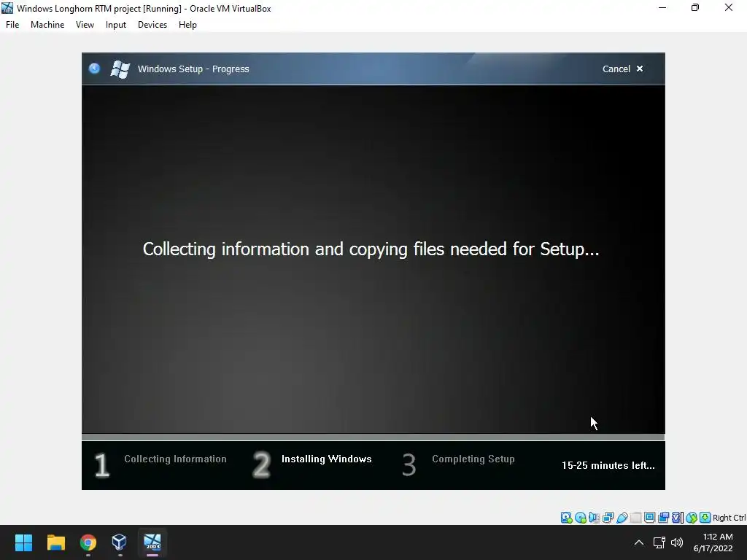The image size is (747, 560).
Task: Click the volume speaker tray icon
Action: pyautogui.click(x=677, y=542)
